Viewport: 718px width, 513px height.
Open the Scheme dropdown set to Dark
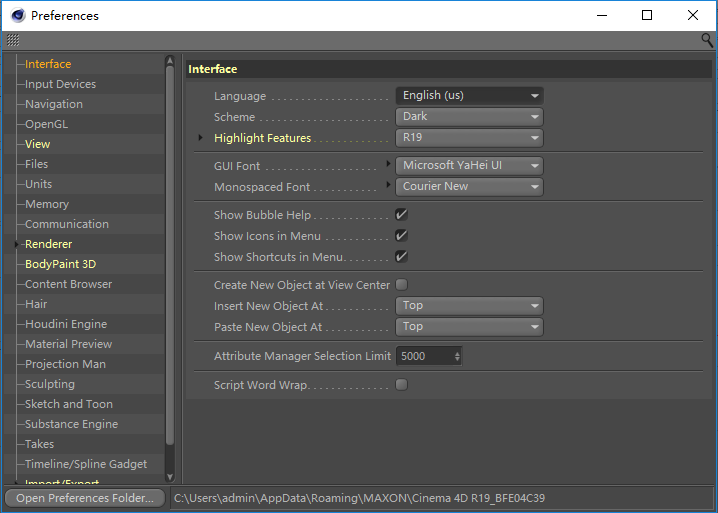pyautogui.click(x=469, y=117)
